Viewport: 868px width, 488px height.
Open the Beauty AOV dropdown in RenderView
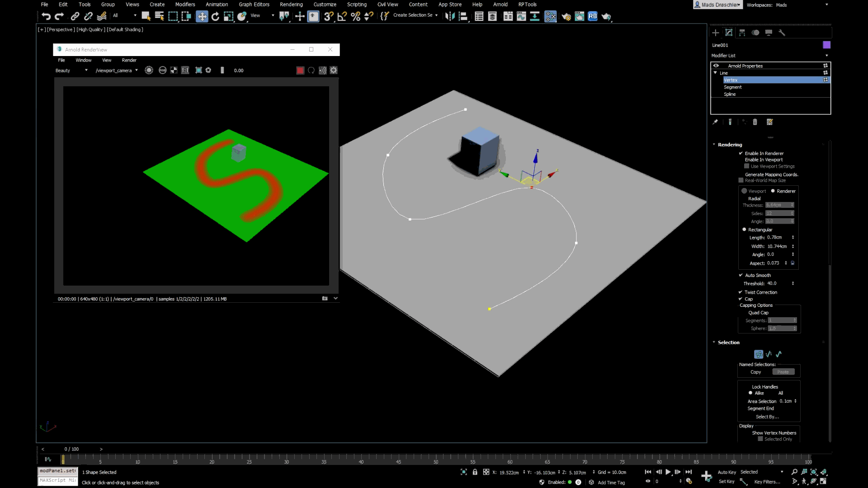click(x=86, y=70)
